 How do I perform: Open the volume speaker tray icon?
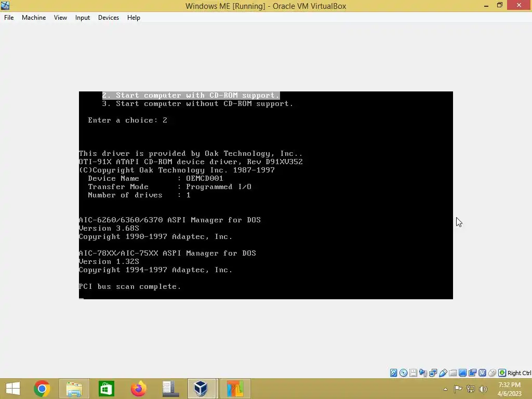[x=483, y=389]
